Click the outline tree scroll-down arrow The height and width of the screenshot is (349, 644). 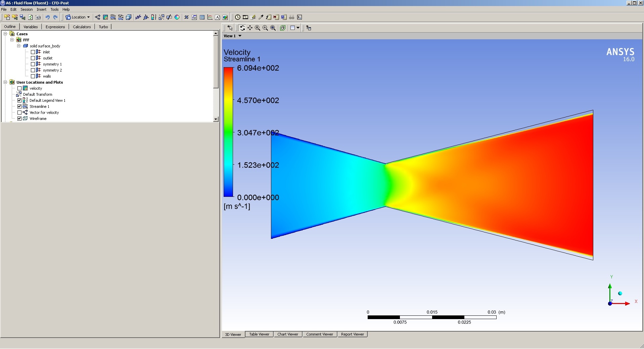(216, 119)
